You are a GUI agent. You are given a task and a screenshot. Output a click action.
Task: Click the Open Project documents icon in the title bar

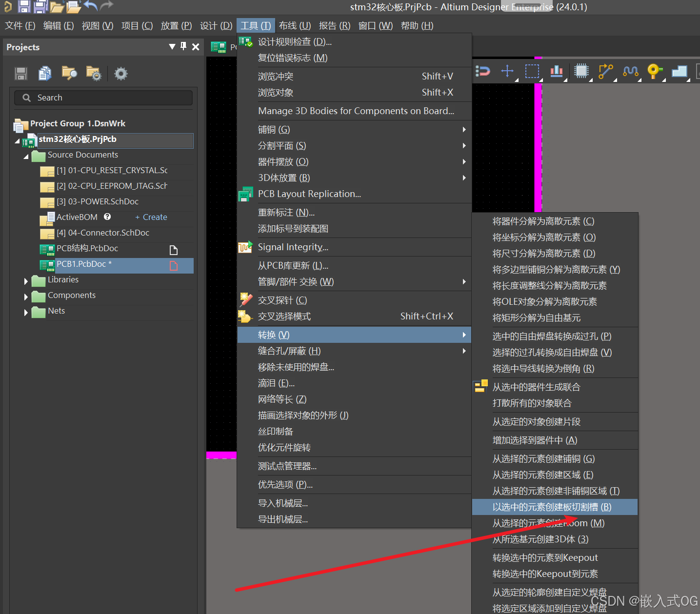[x=74, y=6]
